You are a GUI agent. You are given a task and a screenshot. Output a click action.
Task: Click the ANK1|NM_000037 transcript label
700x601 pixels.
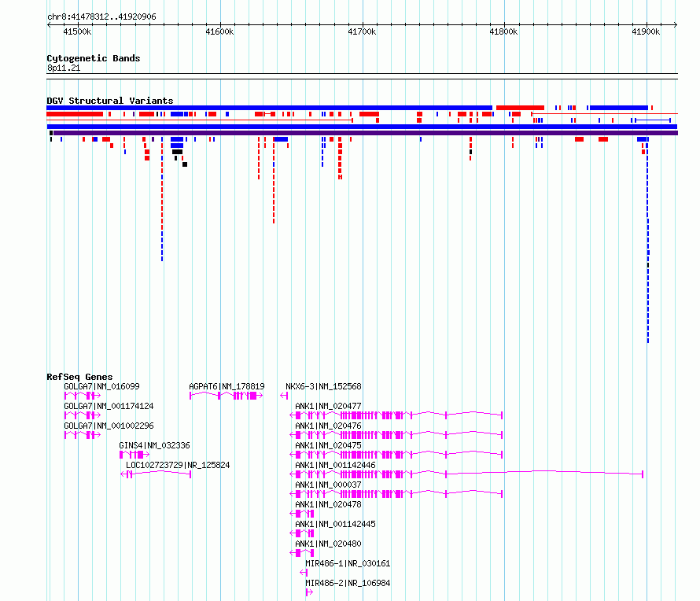tap(328, 485)
